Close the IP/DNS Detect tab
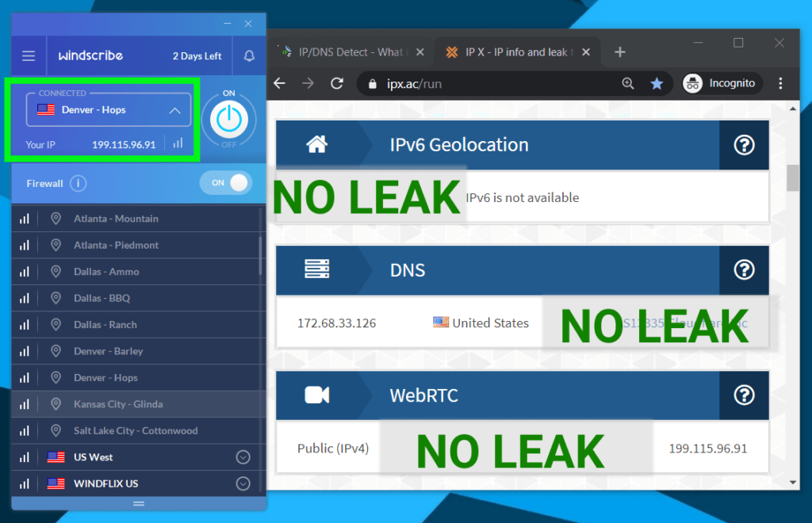This screenshot has height=523, width=812. point(420,52)
